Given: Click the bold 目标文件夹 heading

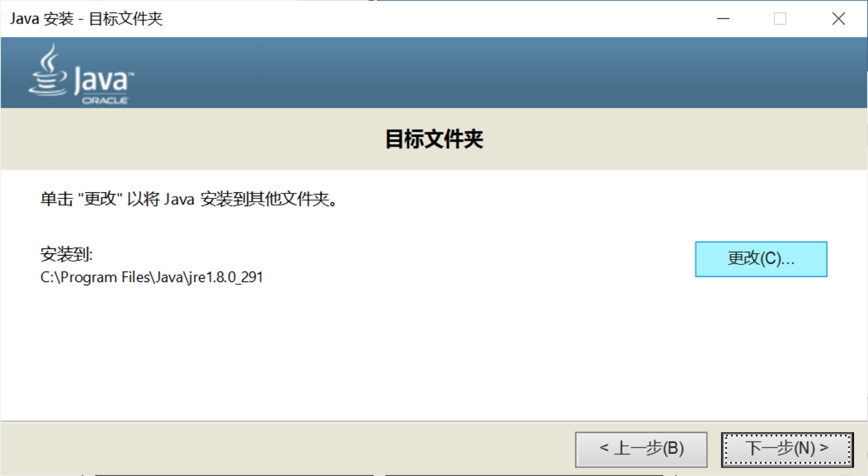Looking at the screenshot, I should 434,139.
